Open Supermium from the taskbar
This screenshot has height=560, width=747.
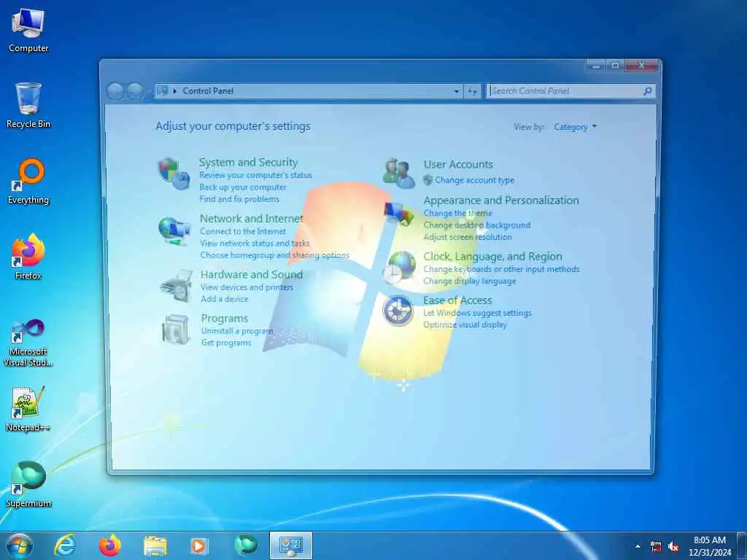click(246, 545)
